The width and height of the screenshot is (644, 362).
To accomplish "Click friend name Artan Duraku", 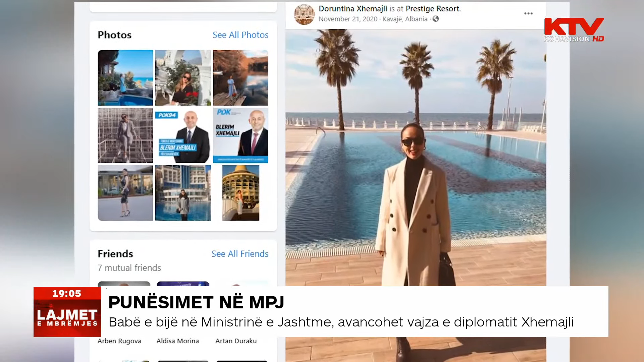I will click(236, 341).
